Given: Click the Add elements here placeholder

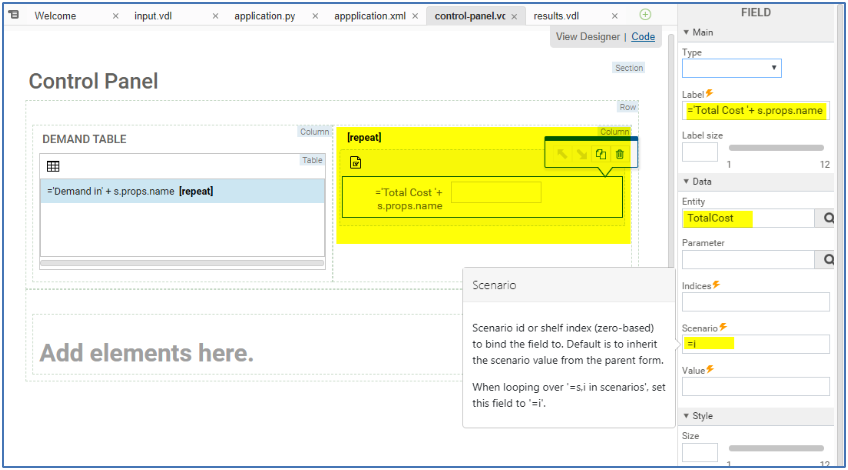Looking at the screenshot, I should [x=146, y=353].
